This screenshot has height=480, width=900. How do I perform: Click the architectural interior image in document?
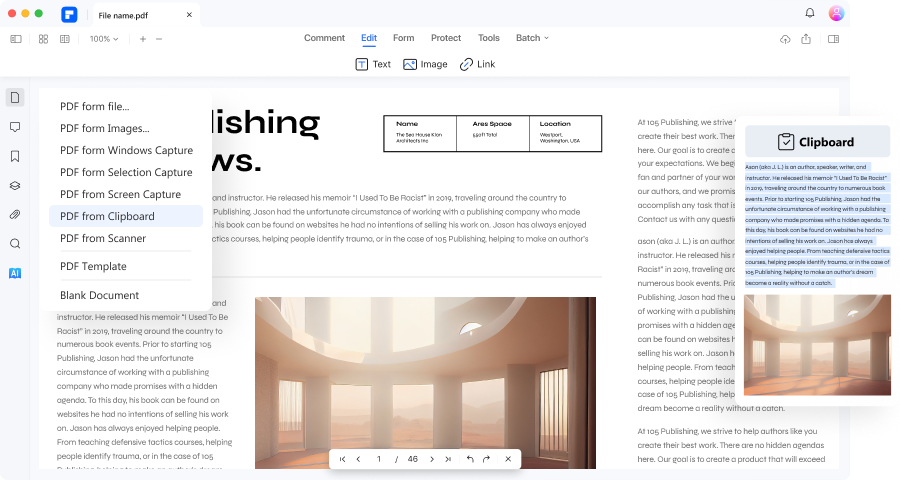(x=425, y=382)
